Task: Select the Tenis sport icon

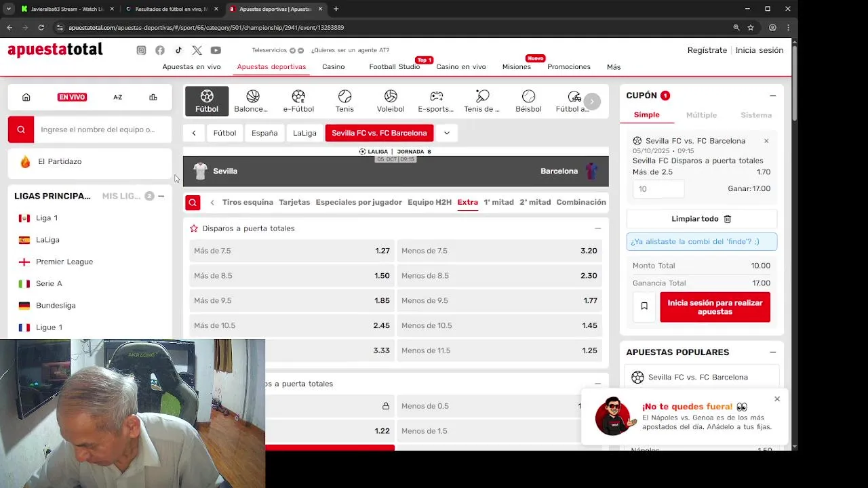Action: 344,101
